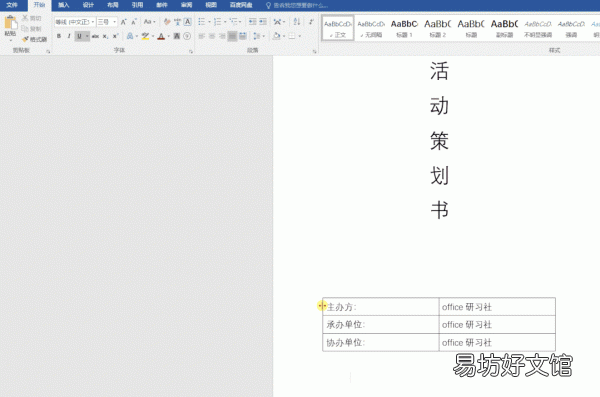
Task: Click the 承办单位 table cell
Action: click(381, 325)
